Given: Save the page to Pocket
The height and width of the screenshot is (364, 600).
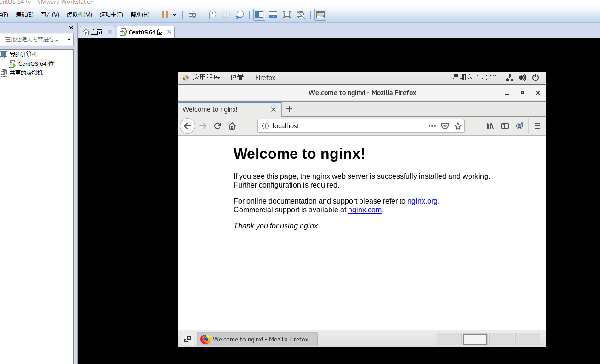Looking at the screenshot, I should [x=445, y=126].
